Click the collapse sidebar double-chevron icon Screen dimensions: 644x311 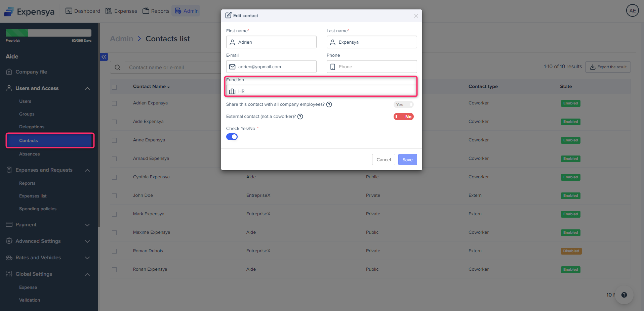tap(104, 57)
